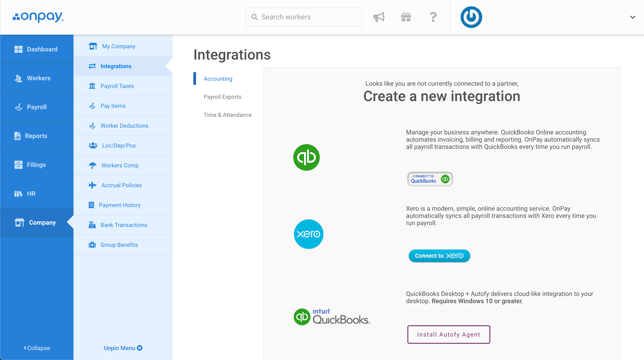Open Bank Transactions submenu item

tap(123, 225)
